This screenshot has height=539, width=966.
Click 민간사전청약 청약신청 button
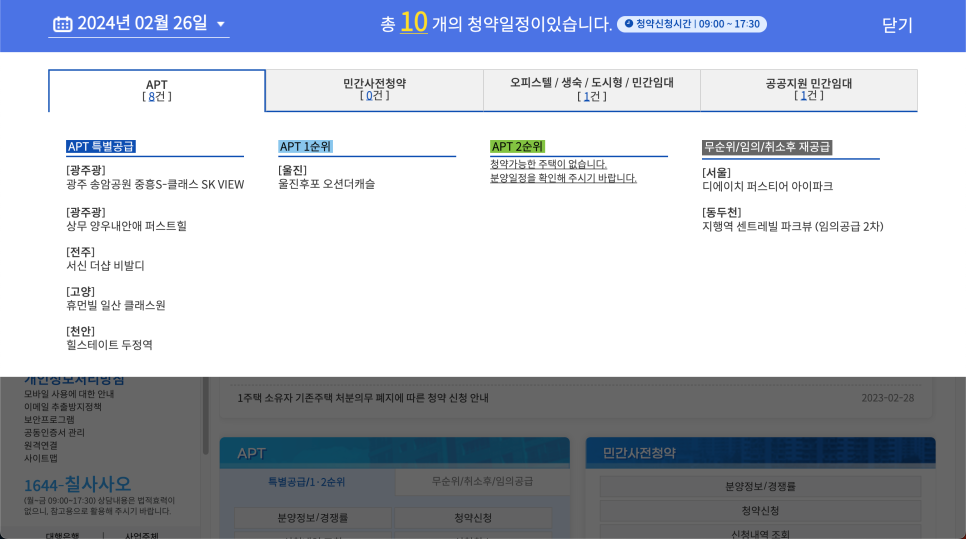click(760, 511)
